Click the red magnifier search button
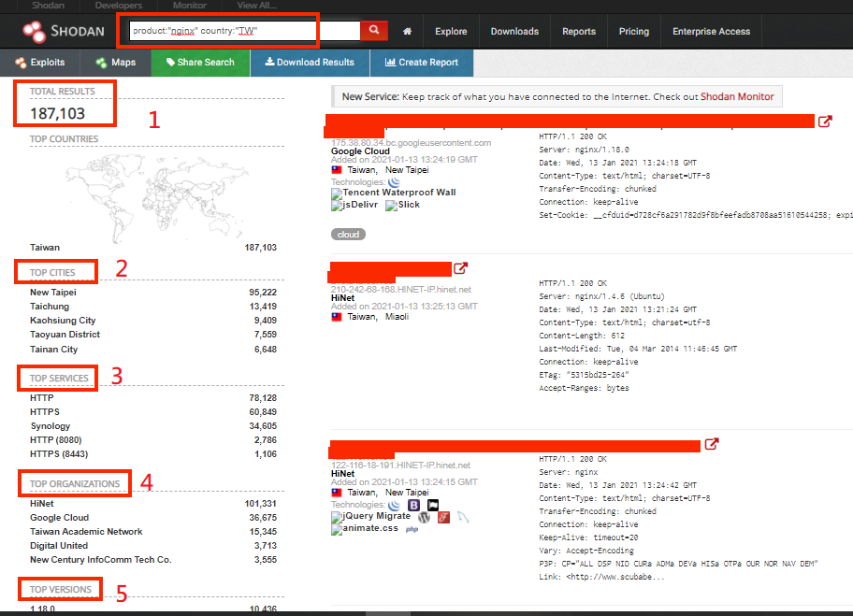Viewport: 853px width, 616px height. click(x=374, y=31)
